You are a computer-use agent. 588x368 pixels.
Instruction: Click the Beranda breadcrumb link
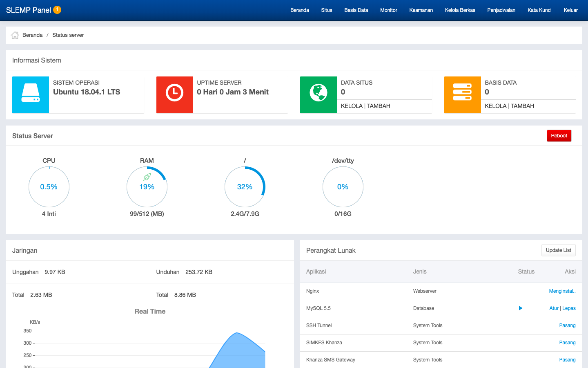pos(33,35)
